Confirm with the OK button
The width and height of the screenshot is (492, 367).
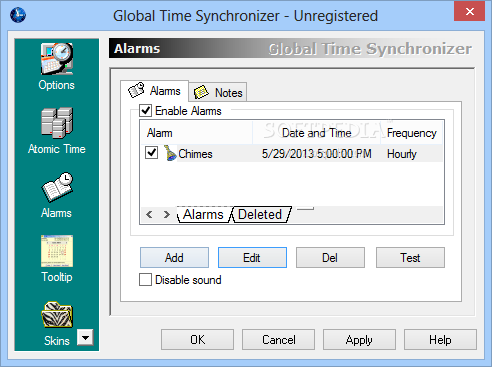tap(197, 340)
